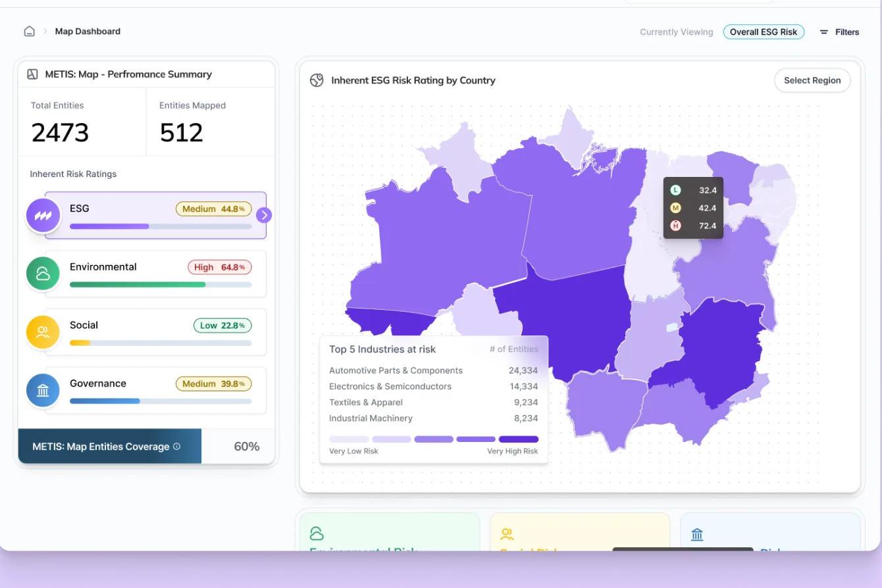Open the Environmental rating card

pyautogui.click(x=155, y=274)
